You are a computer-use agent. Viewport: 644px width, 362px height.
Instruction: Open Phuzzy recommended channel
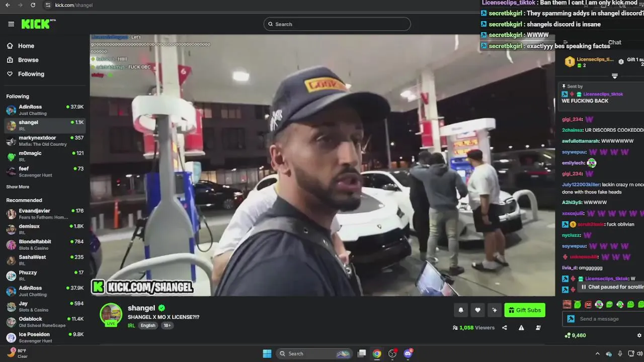pyautogui.click(x=45, y=276)
